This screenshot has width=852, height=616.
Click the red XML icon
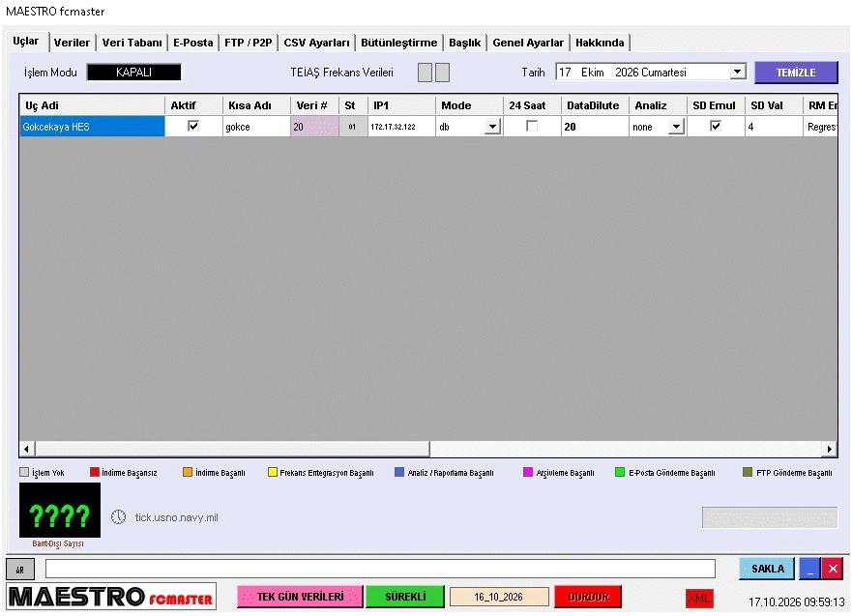699,598
